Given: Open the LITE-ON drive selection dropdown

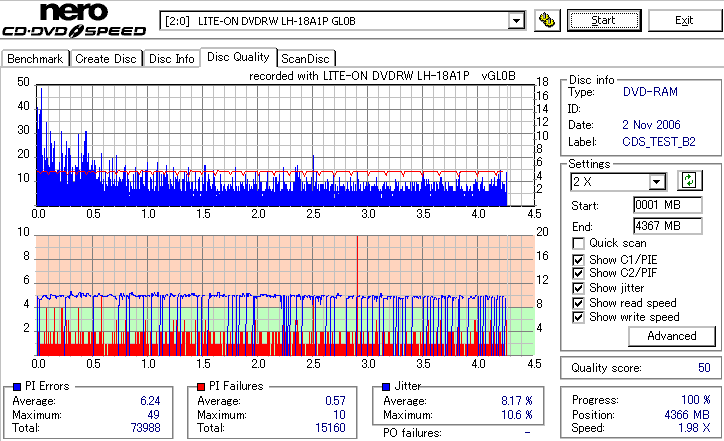Looking at the screenshot, I should pos(342,21).
